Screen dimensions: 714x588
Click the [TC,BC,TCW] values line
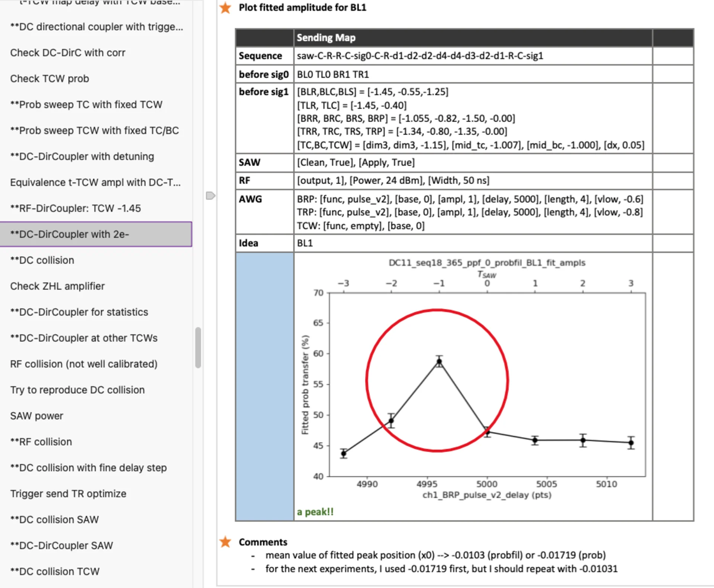click(470, 145)
